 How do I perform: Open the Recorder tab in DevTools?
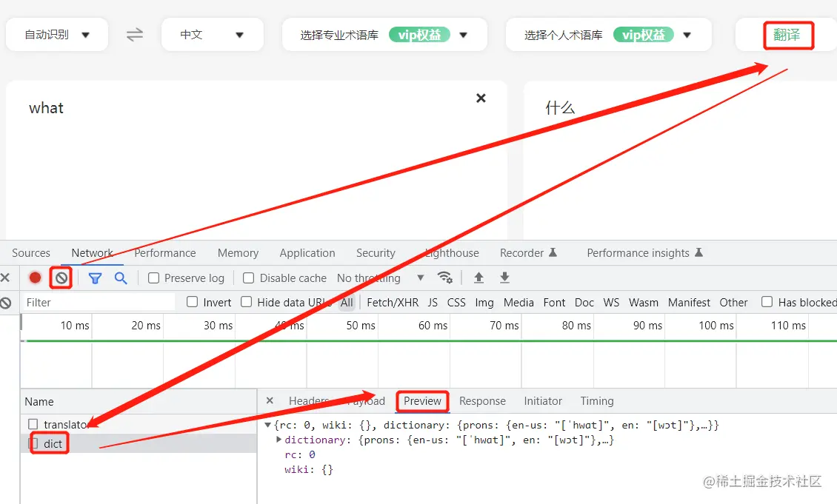tap(528, 253)
